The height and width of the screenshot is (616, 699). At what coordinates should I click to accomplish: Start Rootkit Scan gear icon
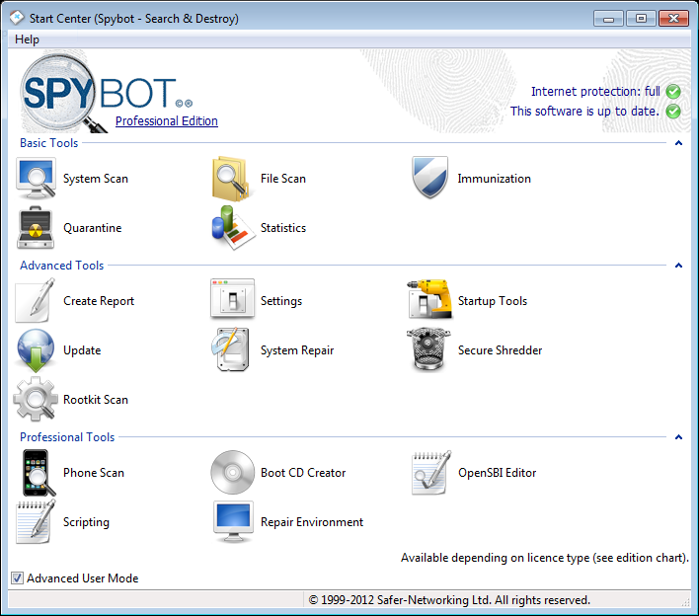pos(37,400)
